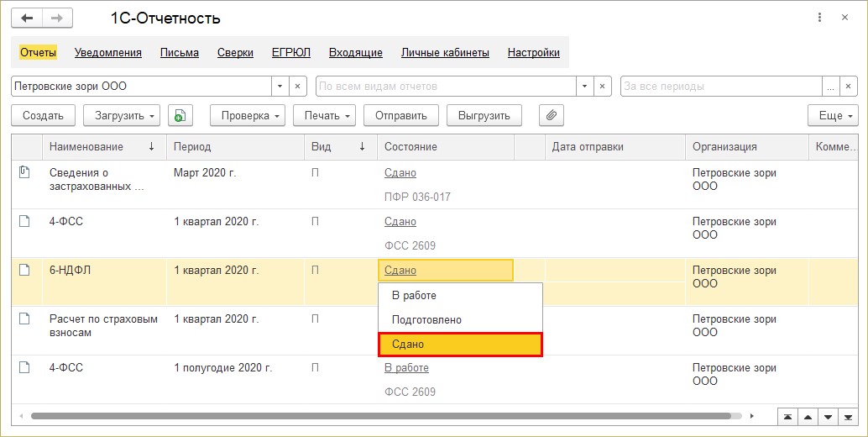This screenshot has width=868, height=437.
Task: Click the Отправить button
Action: pos(400,115)
